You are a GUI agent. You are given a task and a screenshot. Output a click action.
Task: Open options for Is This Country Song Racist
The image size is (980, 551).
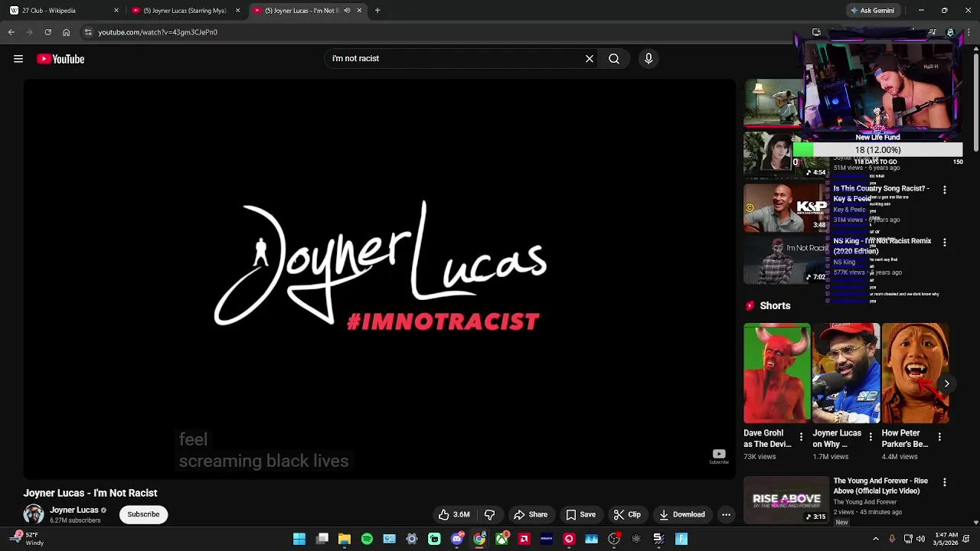(944, 190)
